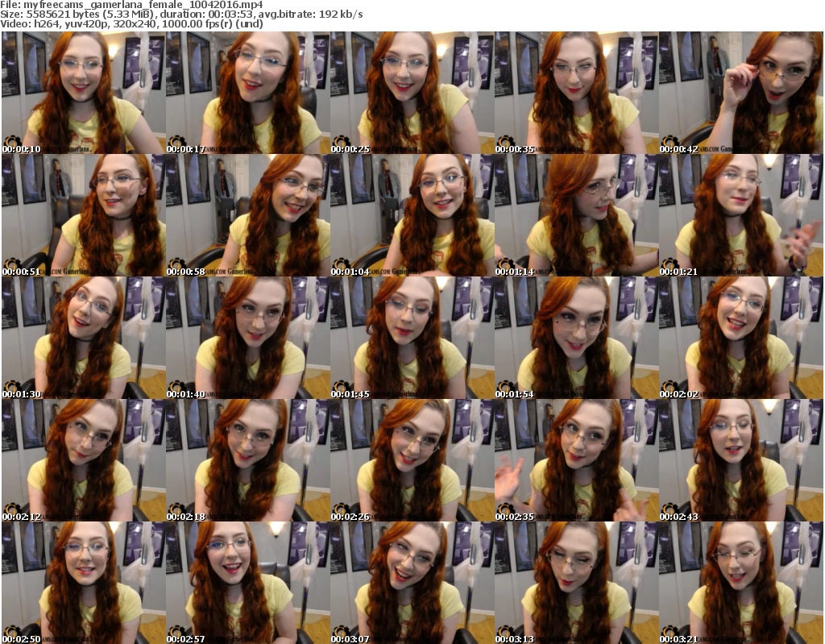
Task: Click the thumbnail timestamped 00:03:07
Action: pos(411,583)
